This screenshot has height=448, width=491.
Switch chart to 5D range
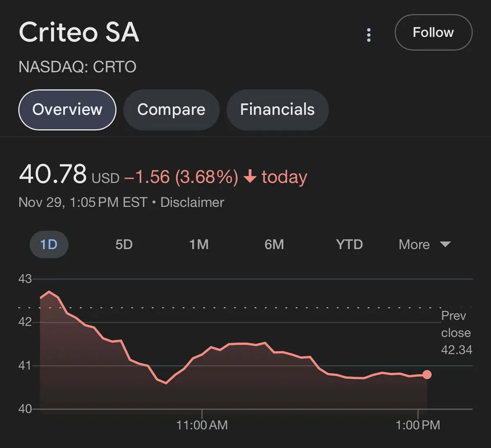point(124,244)
